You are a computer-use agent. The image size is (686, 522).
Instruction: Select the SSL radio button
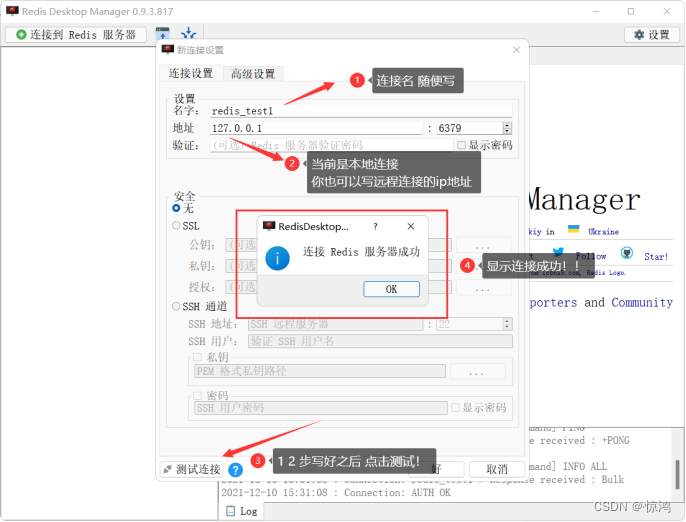(x=176, y=226)
